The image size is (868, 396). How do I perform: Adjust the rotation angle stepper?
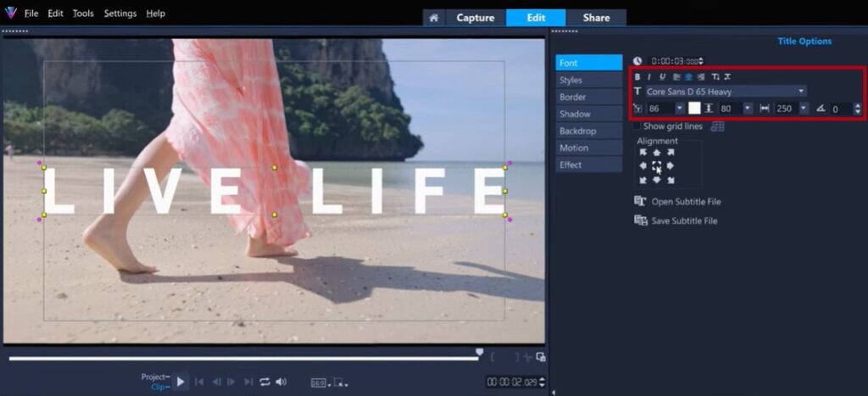[858, 109]
